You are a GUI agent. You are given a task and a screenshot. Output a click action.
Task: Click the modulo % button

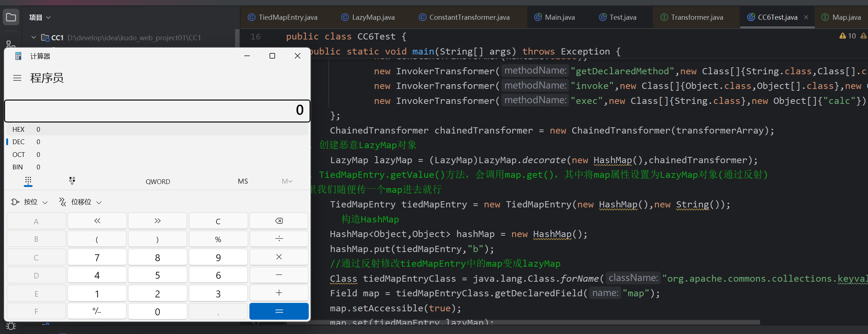(x=218, y=239)
